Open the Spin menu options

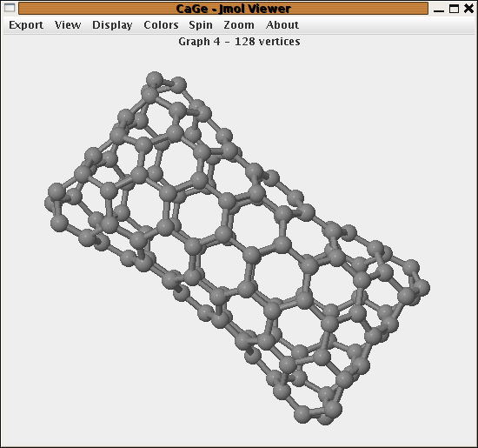201,25
